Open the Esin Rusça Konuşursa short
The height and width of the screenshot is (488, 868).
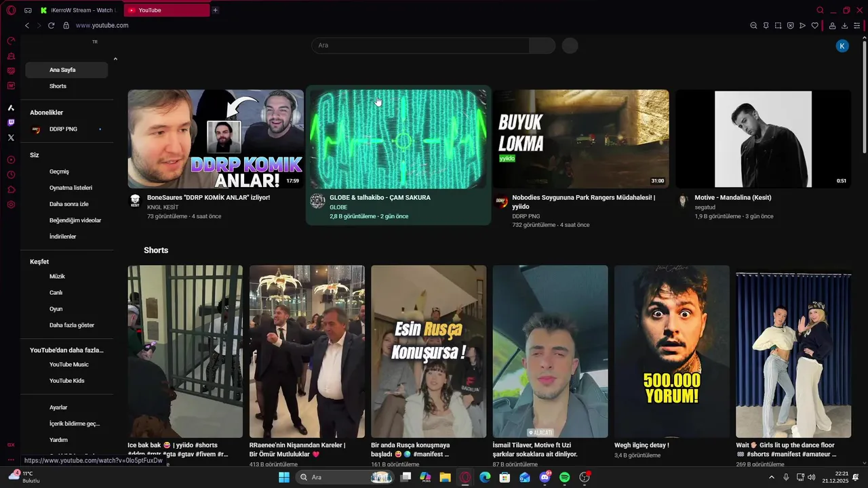click(429, 351)
